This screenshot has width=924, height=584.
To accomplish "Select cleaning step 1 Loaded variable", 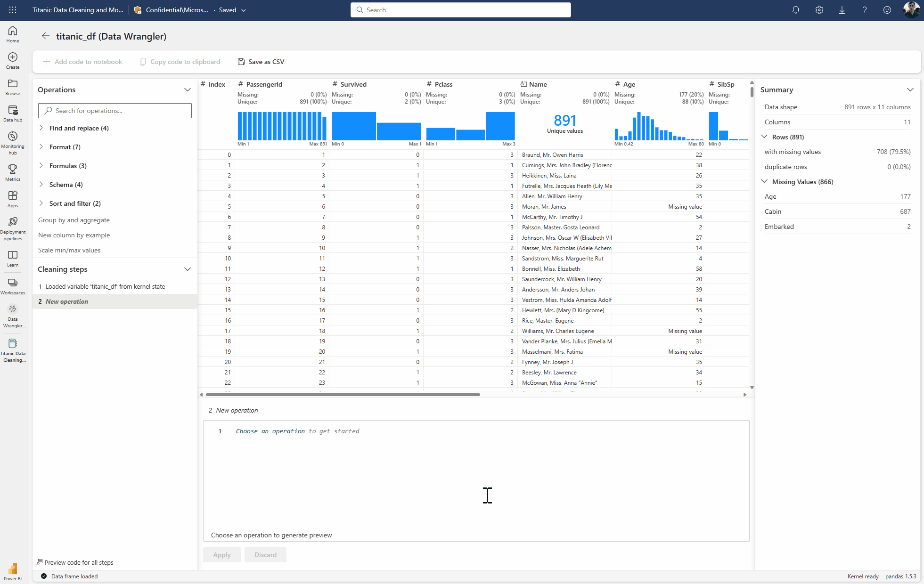I will [x=105, y=286].
